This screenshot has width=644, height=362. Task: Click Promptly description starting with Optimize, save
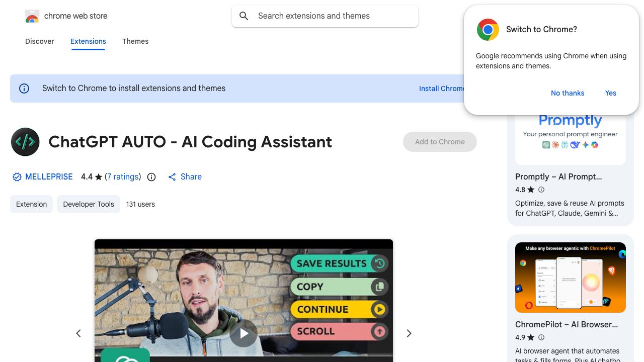tap(570, 208)
